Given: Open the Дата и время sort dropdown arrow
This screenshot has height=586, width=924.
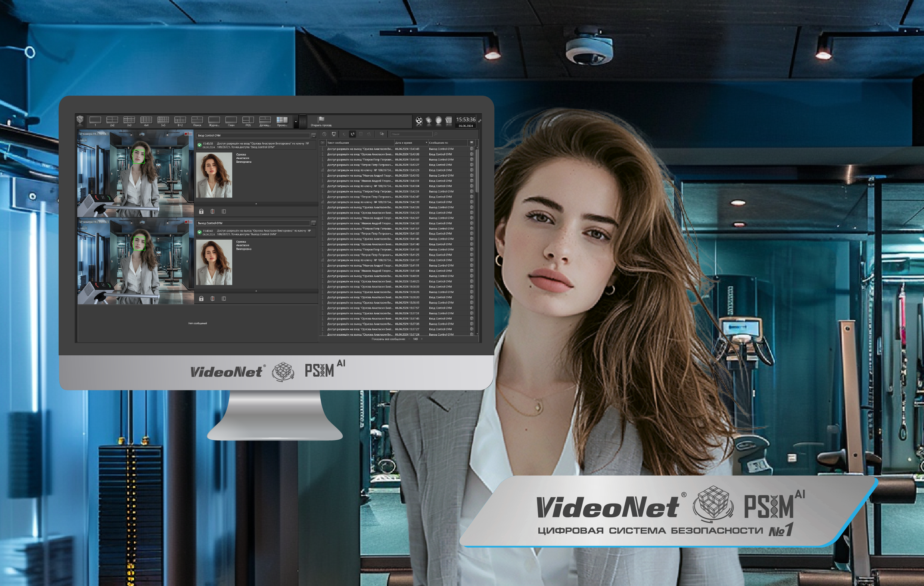Looking at the screenshot, I should (426, 142).
